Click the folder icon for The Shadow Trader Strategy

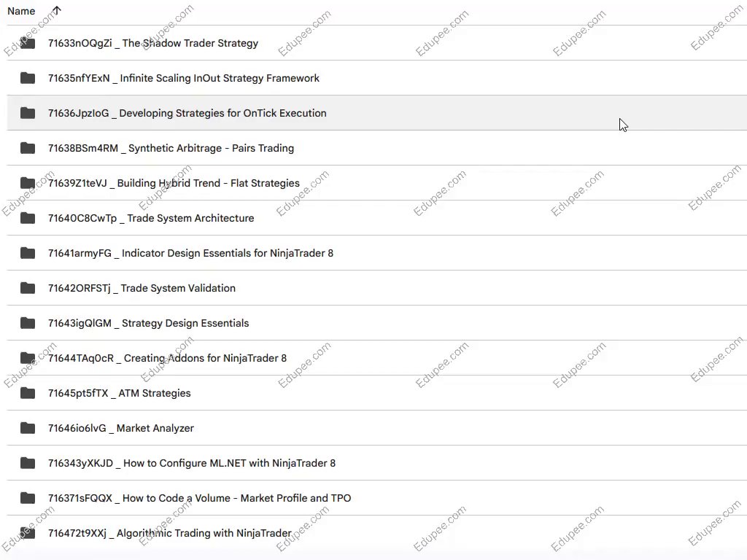pos(28,43)
